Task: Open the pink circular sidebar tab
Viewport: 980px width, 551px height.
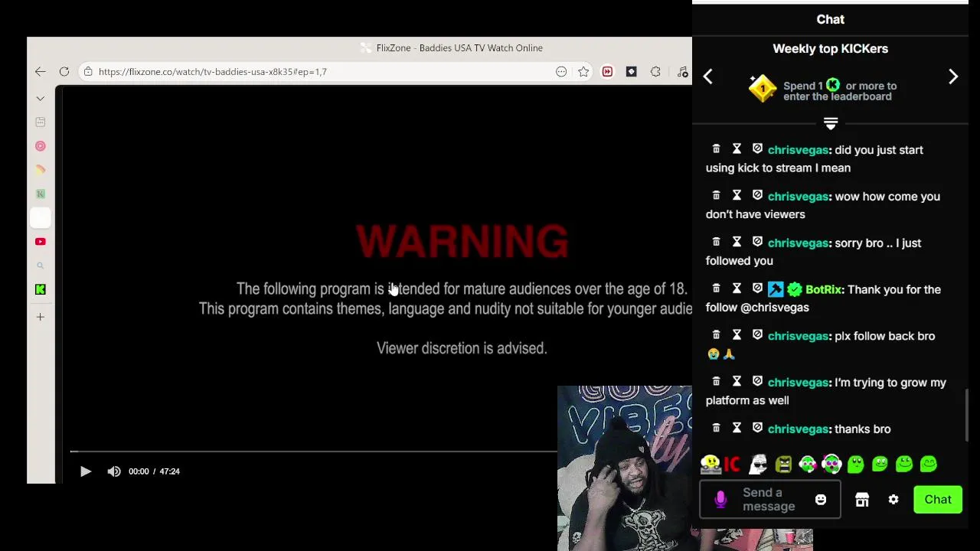Action: pyautogui.click(x=41, y=146)
